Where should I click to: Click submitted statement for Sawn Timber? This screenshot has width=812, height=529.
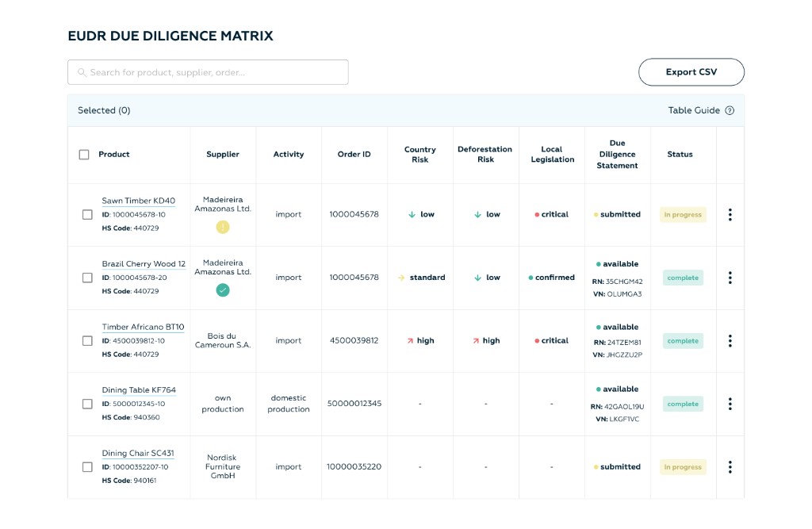click(x=617, y=214)
